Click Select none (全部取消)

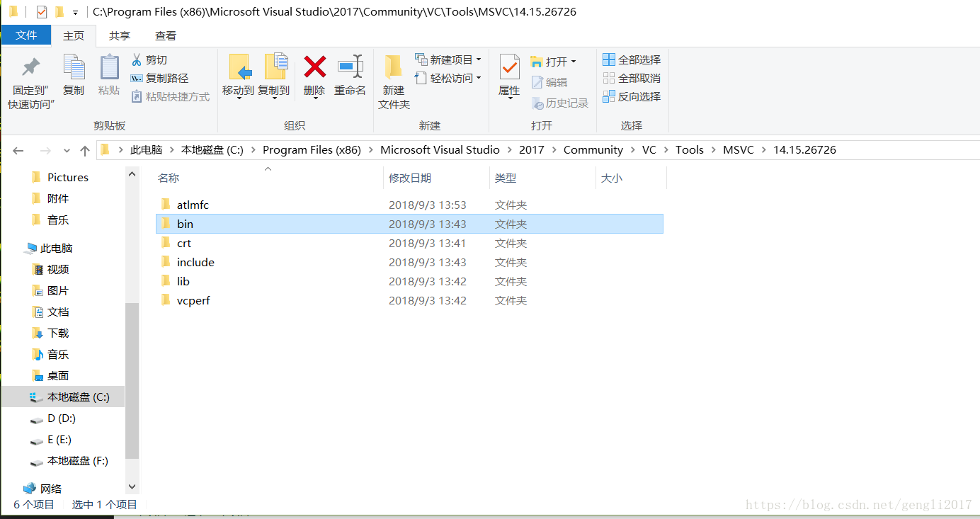tap(632, 78)
